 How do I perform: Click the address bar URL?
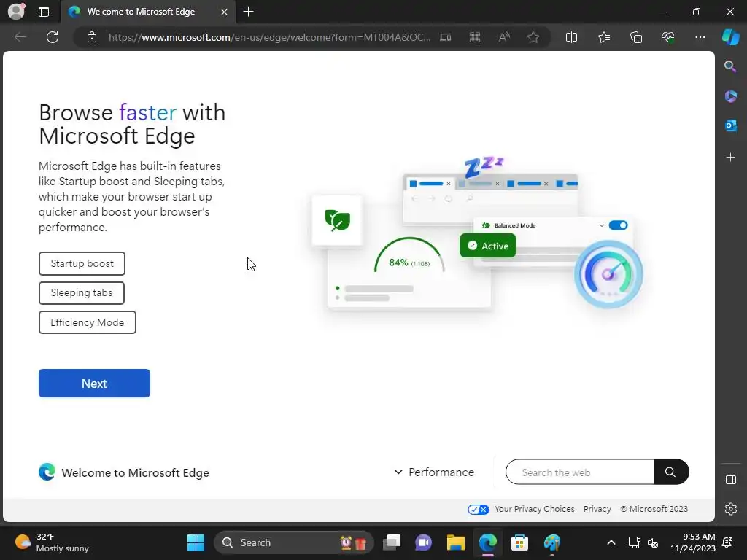(x=270, y=37)
